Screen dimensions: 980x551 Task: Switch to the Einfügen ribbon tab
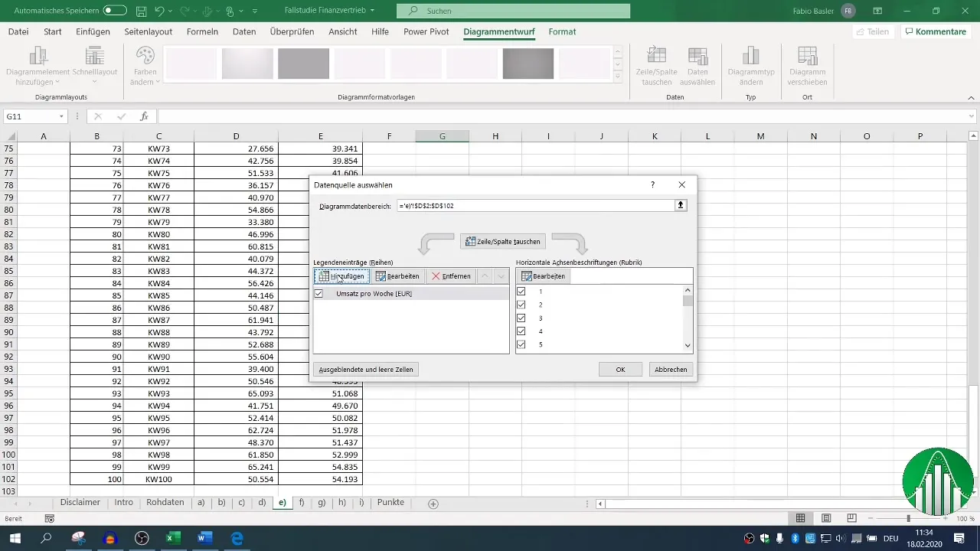[93, 32]
